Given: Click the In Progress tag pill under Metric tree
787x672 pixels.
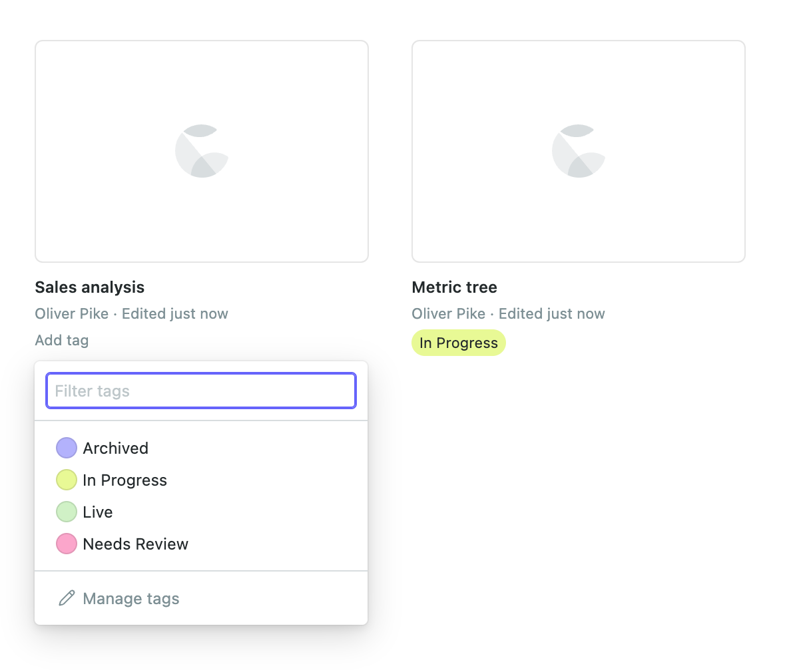Looking at the screenshot, I should click(x=459, y=343).
